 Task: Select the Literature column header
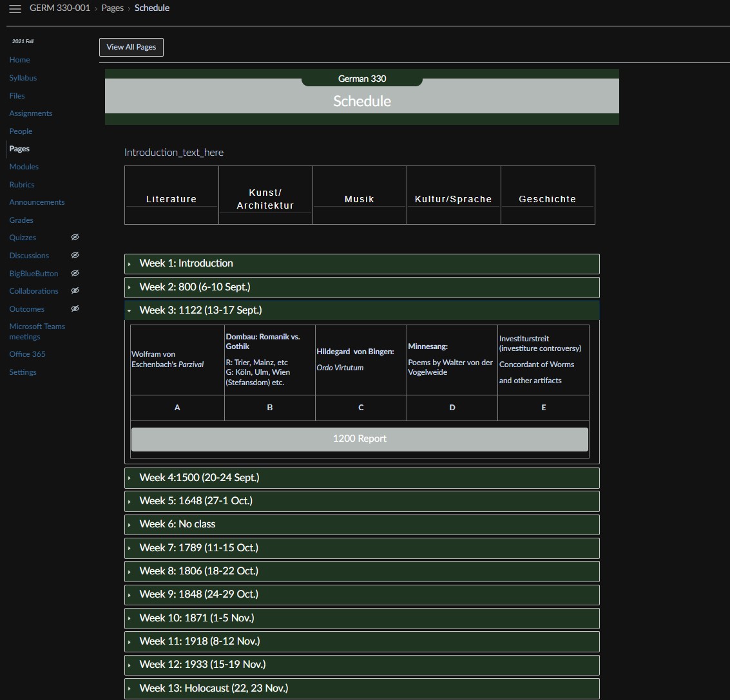[171, 199]
